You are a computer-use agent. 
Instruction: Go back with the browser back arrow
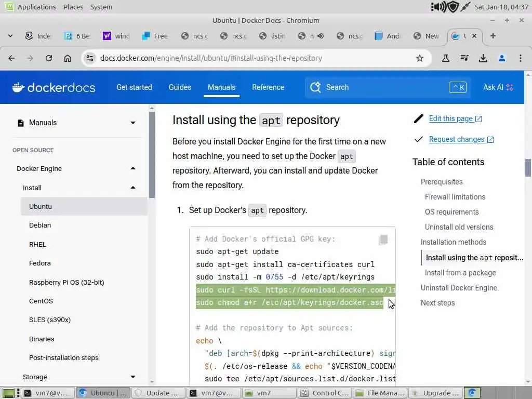point(11,58)
